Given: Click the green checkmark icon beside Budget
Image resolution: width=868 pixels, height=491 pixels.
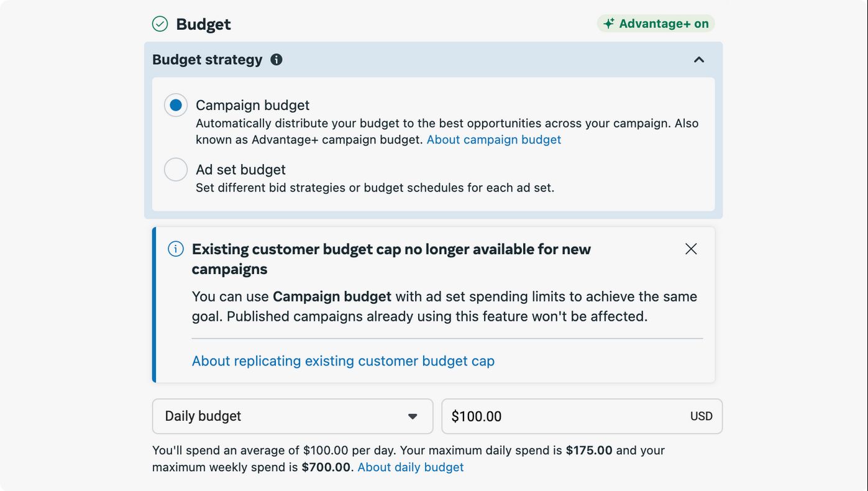Looking at the screenshot, I should (160, 24).
